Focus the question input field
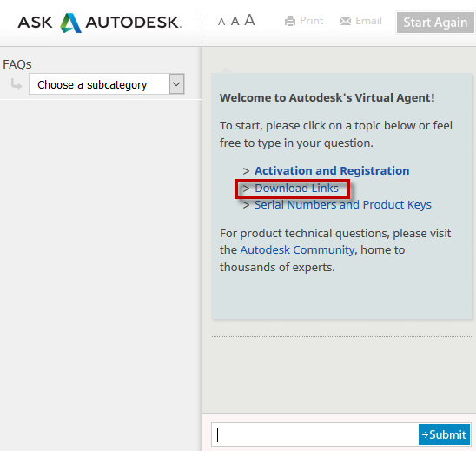The width and height of the screenshot is (476, 451). click(314, 434)
